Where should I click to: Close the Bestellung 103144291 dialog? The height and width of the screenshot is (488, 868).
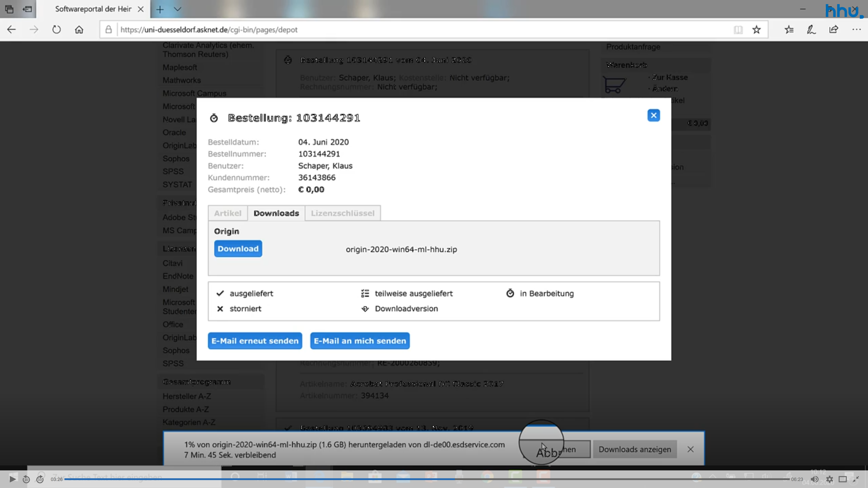point(653,115)
